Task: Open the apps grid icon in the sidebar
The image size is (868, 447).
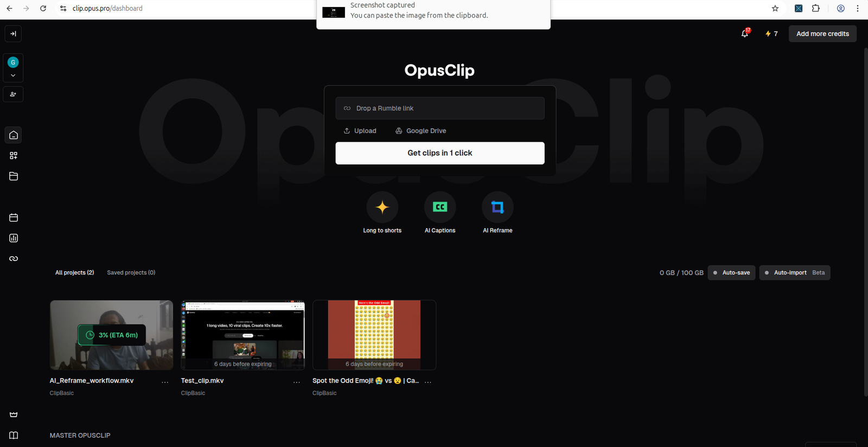Action: coord(14,156)
